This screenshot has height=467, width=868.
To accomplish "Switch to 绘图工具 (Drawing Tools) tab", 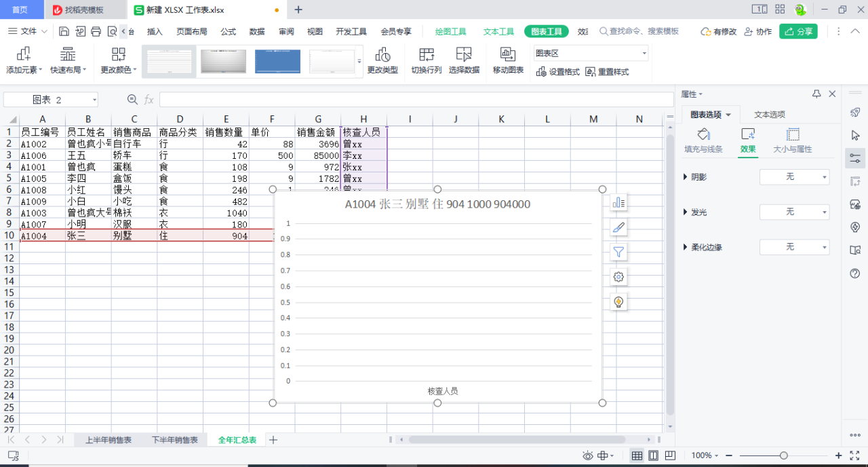I will 451,31.
